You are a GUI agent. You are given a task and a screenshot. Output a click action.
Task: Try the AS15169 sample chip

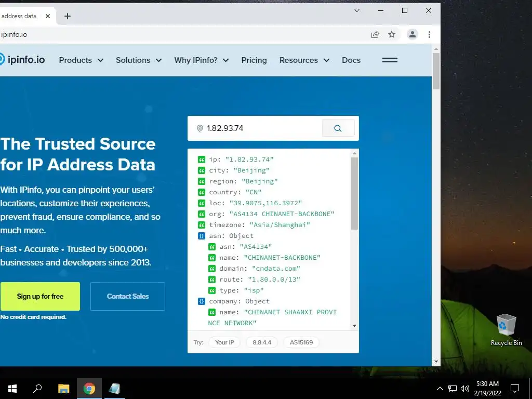(x=301, y=342)
